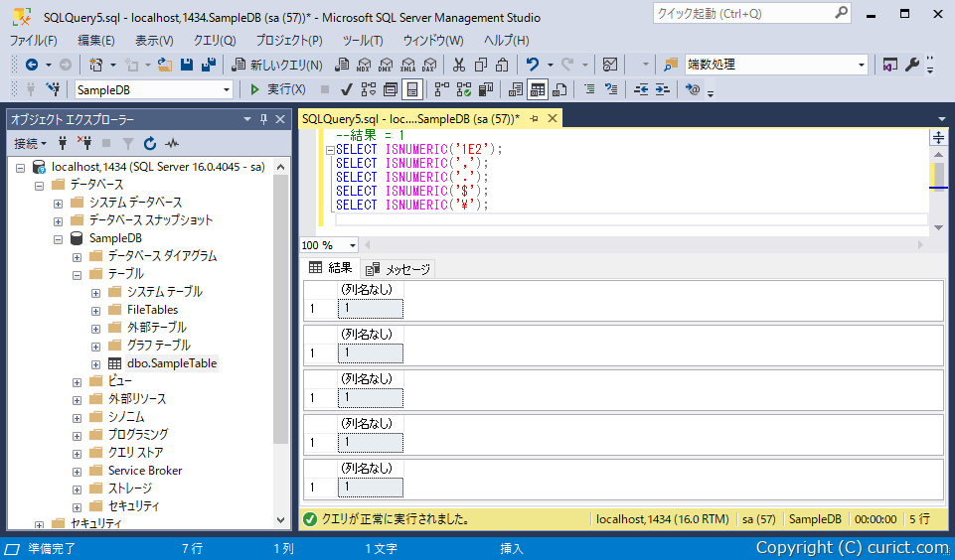Click the new project icon

pyautogui.click(x=96, y=65)
